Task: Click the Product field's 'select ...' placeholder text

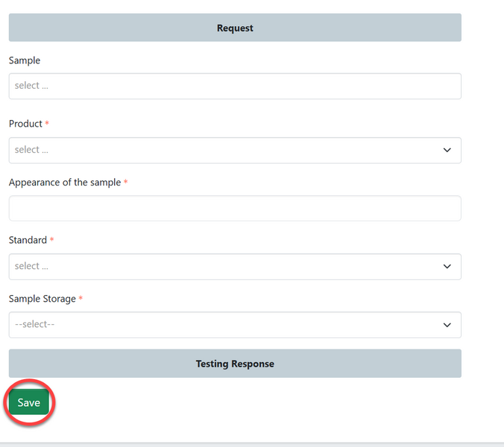Action: 32,150
